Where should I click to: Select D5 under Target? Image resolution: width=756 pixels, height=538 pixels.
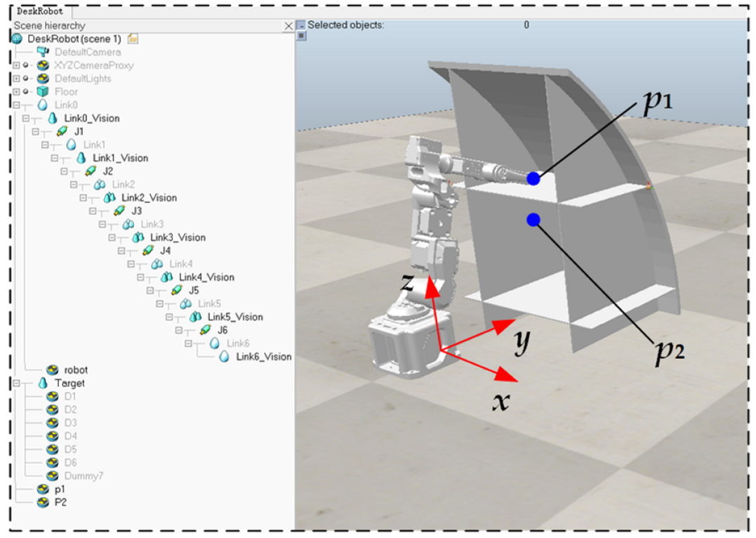(70, 450)
